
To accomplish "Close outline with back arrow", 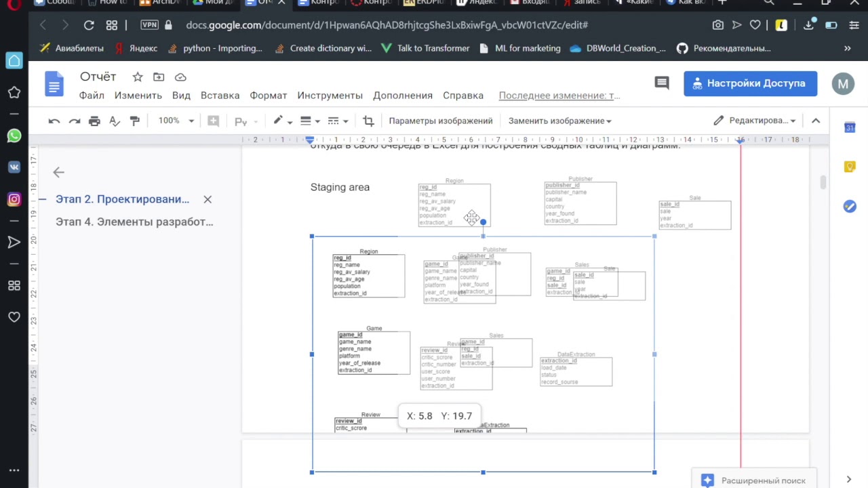I will coord(58,172).
